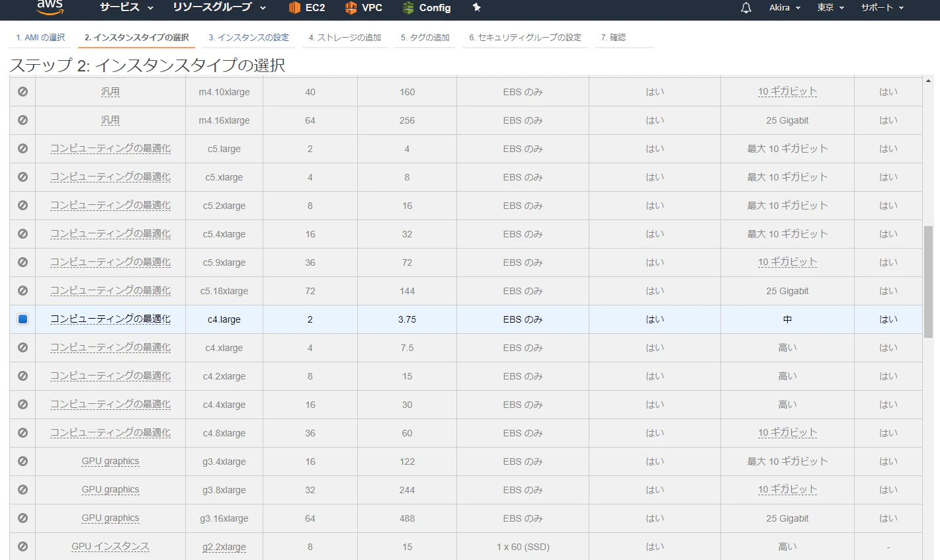Open the 東京 region dropdown
940x560 pixels.
pyautogui.click(x=831, y=8)
